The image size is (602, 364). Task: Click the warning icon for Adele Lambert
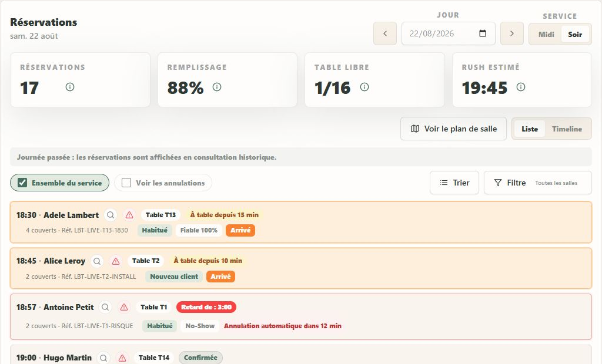click(129, 215)
